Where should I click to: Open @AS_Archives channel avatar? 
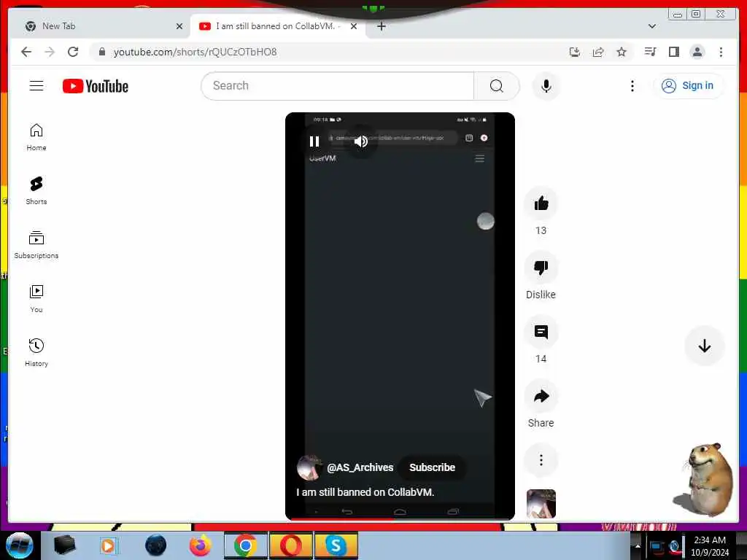tap(309, 467)
